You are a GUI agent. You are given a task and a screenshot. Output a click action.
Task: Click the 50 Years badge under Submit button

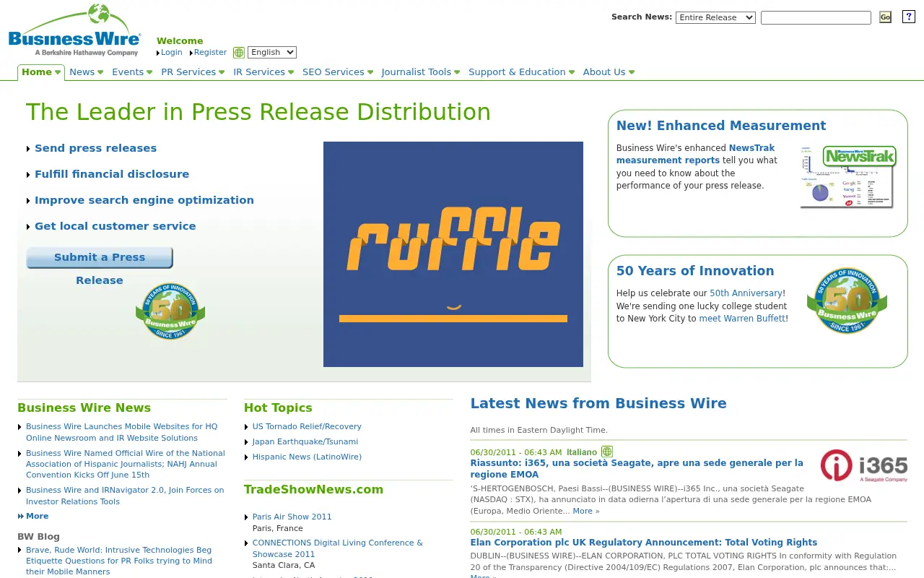pyautogui.click(x=170, y=311)
